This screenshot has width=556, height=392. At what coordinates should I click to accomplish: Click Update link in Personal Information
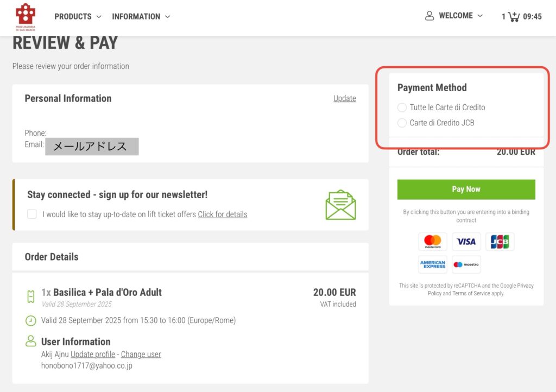pos(345,98)
